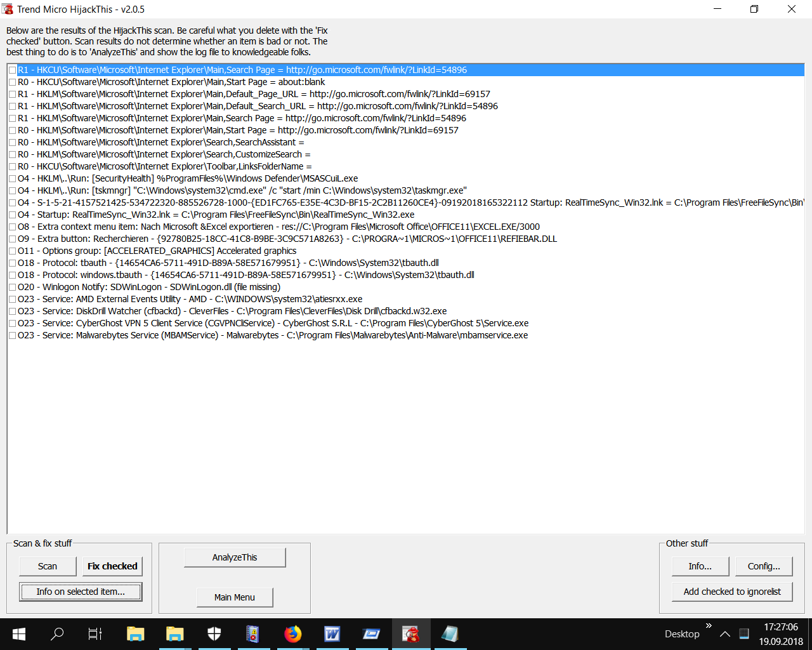Click the Scan button
Screen dimensions: 812x650
[47, 566]
